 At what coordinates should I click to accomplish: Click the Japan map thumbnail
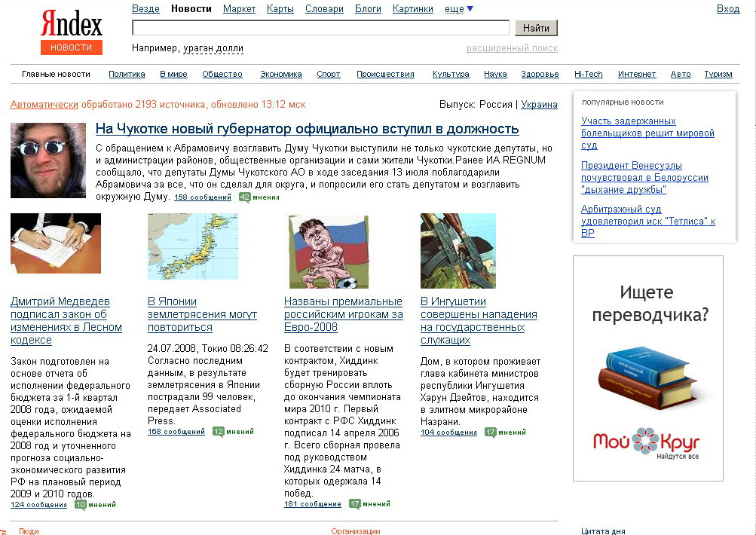[192, 237]
